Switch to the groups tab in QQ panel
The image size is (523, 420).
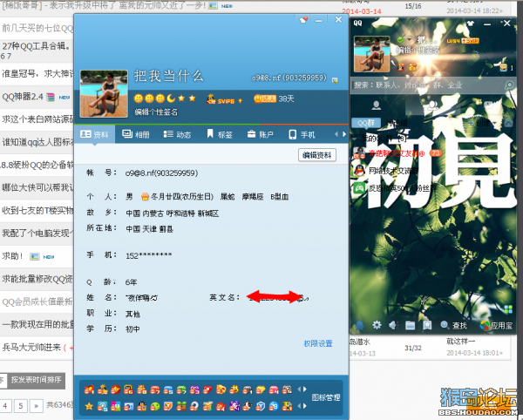[x=432, y=105]
